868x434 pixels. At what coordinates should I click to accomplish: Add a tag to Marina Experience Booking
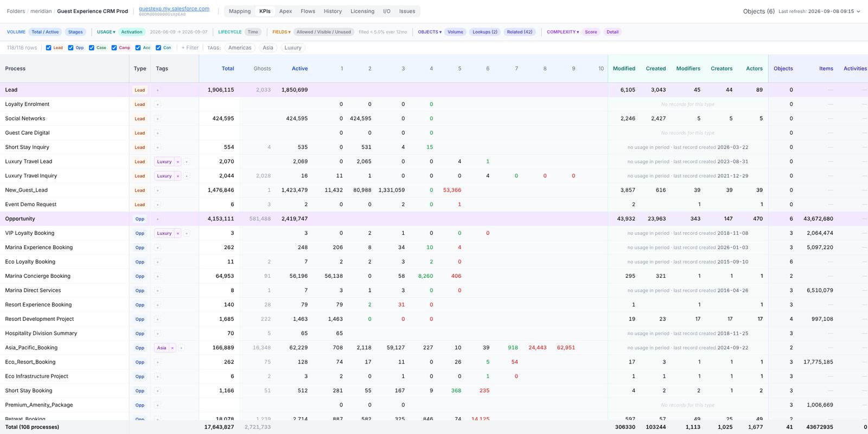158,247
